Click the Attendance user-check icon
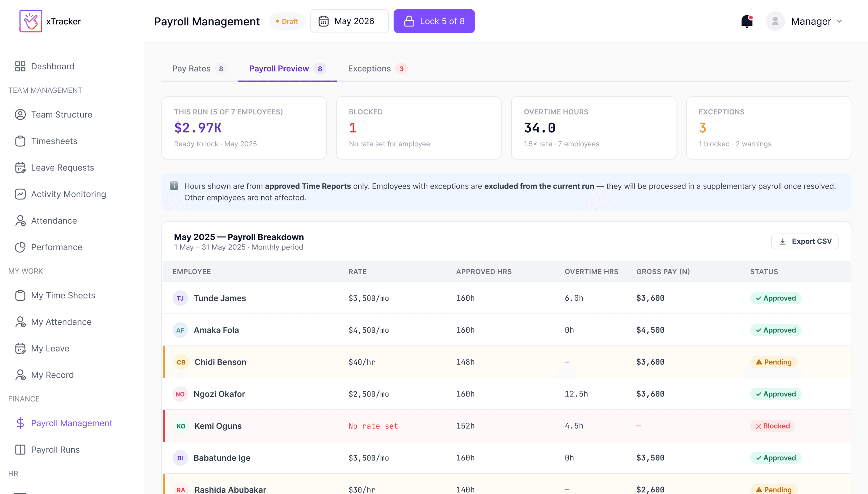868x494 pixels. [x=20, y=221]
